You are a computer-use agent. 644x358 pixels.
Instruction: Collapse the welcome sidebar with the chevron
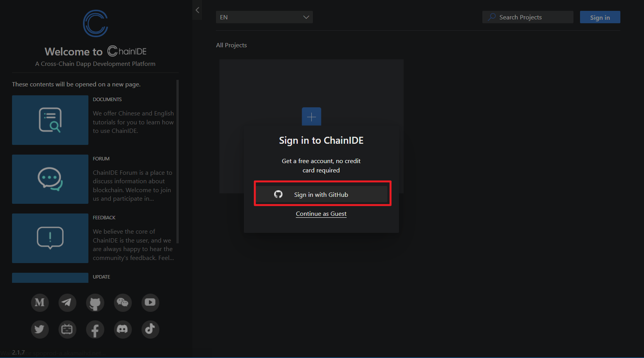click(197, 10)
